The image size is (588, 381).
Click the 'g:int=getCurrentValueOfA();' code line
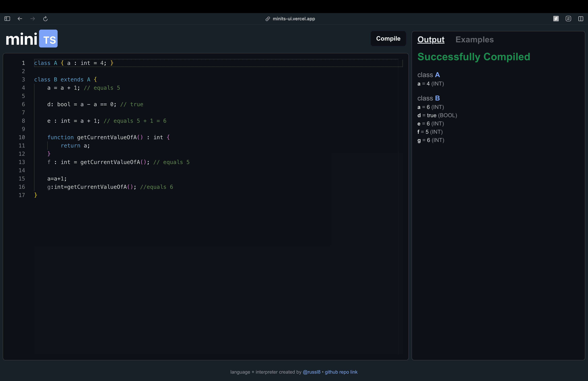click(x=92, y=187)
